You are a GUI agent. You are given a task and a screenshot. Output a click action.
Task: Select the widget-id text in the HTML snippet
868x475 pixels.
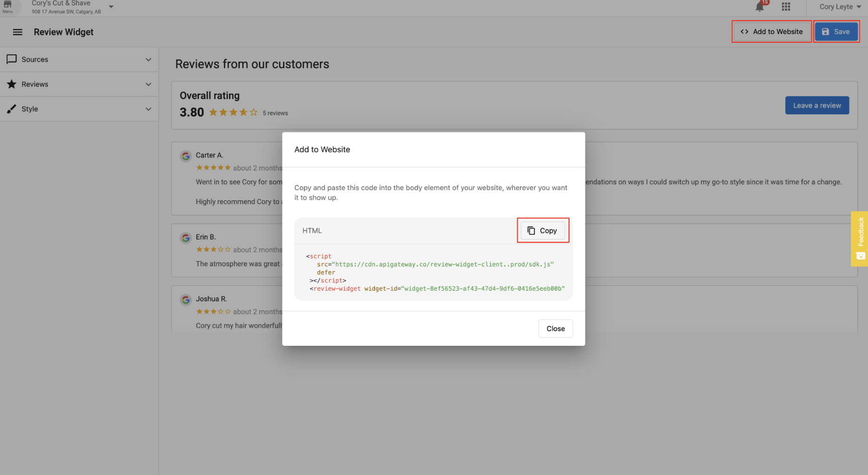(x=482, y=288)
